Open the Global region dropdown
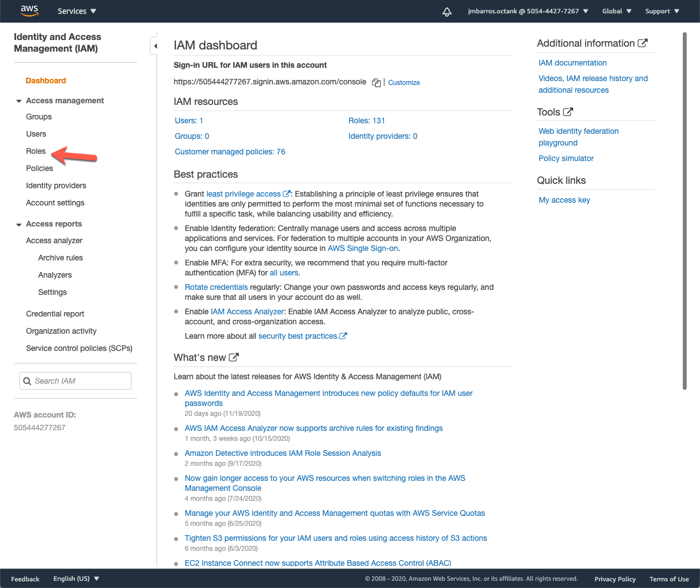The image size is (700, 588). (617, 11)
